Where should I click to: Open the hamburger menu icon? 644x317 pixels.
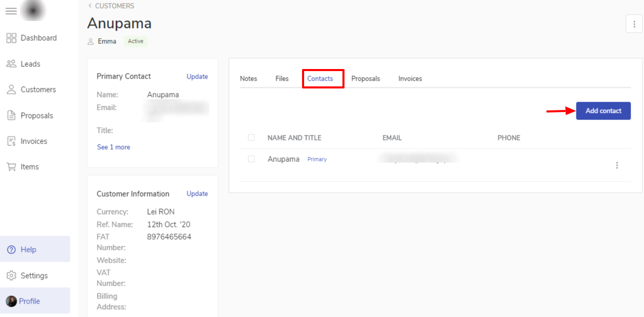click(11, 11)
